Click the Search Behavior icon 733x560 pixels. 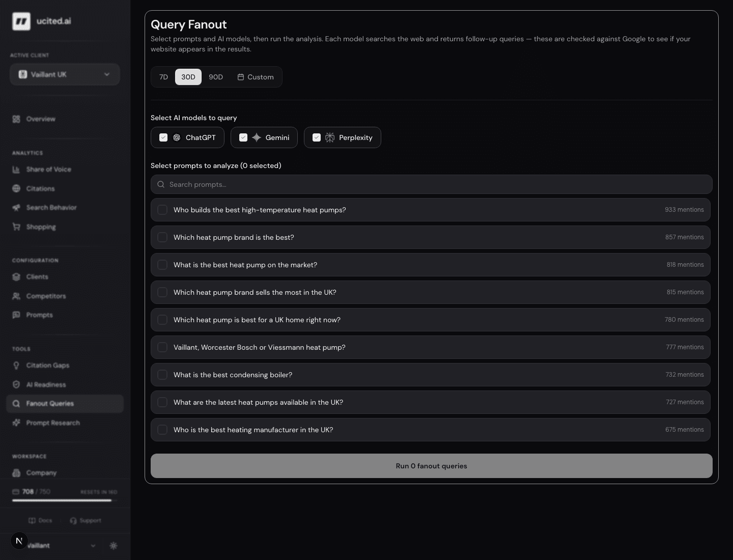16,208
